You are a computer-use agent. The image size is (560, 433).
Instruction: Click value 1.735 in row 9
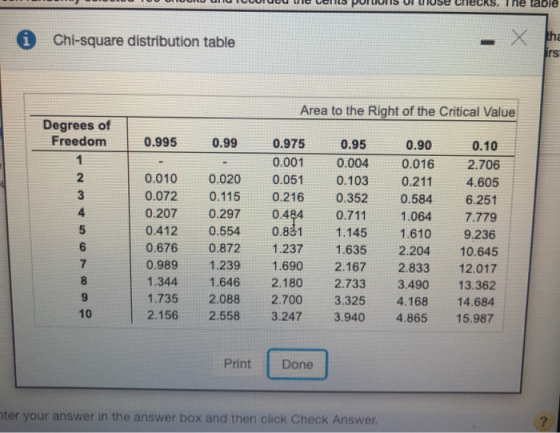point(162,298)
